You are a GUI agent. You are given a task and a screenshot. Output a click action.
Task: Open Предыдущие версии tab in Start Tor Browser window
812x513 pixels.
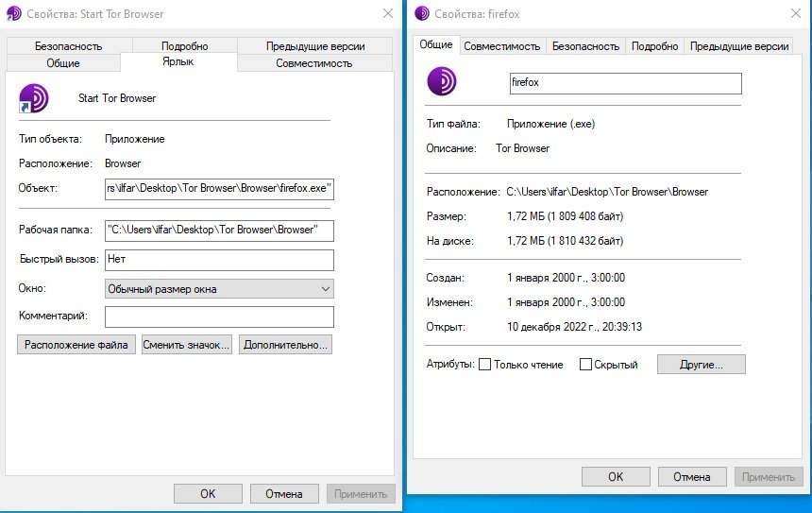click(314, 46)
